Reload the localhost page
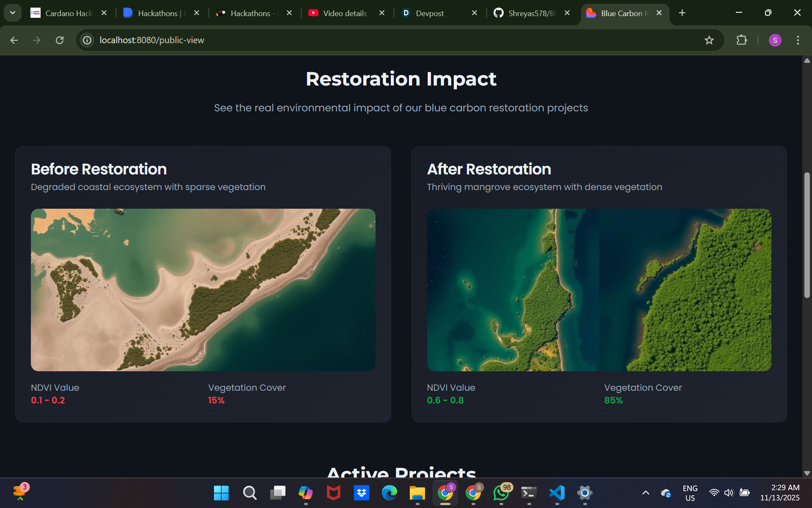Screen dimensions: 812x508 pyautogui.click(x=60, y=40)
